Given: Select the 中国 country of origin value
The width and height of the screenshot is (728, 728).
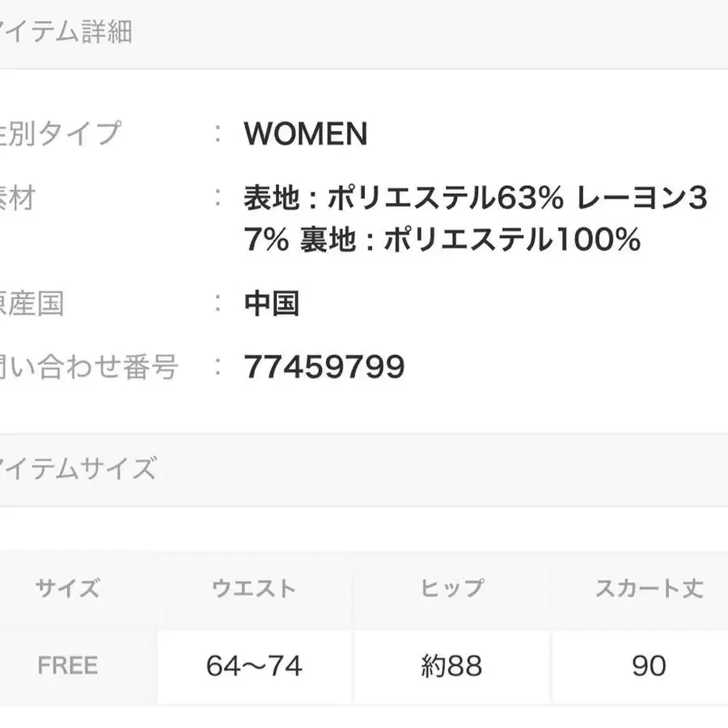Looking at the screenshot, I should [272, 304].
